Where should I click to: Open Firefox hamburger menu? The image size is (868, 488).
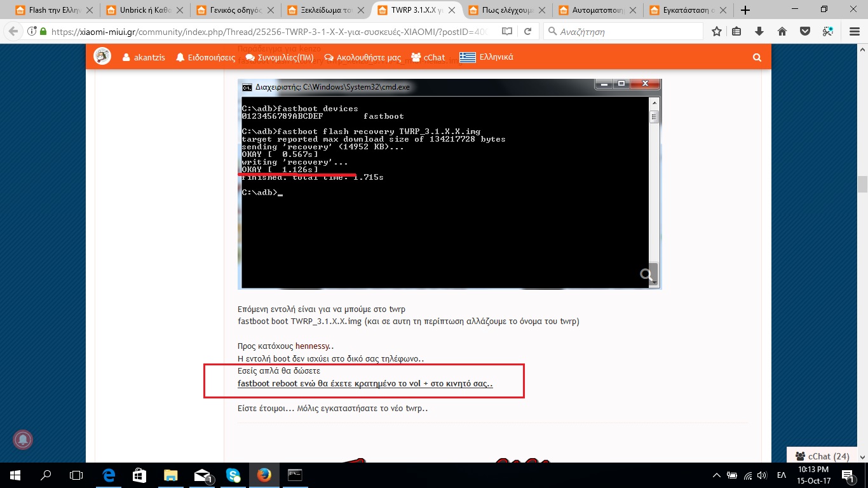[x=851, y=32]
